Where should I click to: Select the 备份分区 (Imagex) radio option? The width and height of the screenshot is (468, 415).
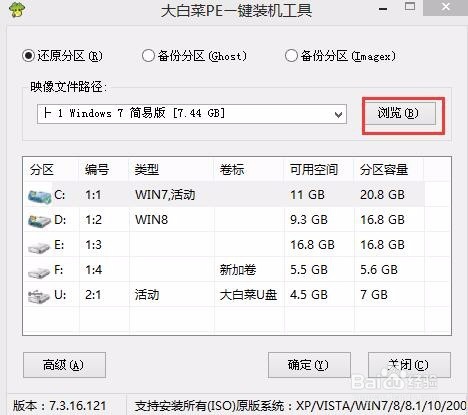click(x=340, y=56)
